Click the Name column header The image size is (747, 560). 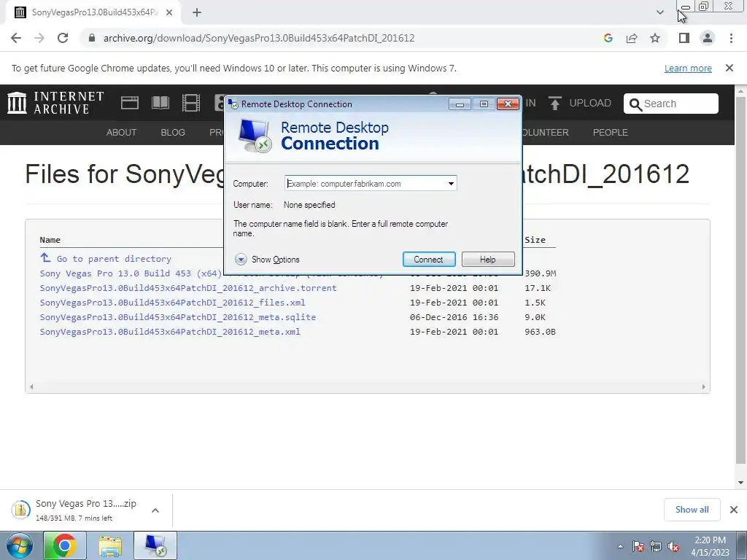point(50,240)
